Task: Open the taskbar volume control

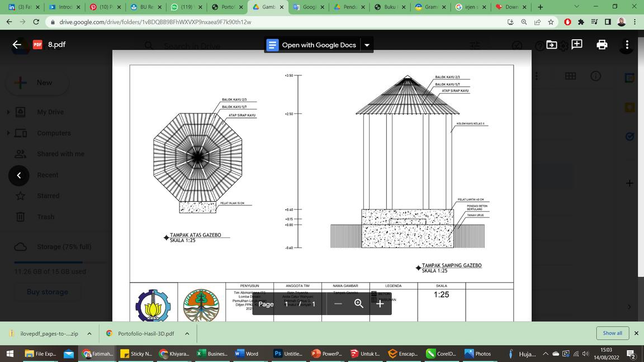Action: pos(586,354)
